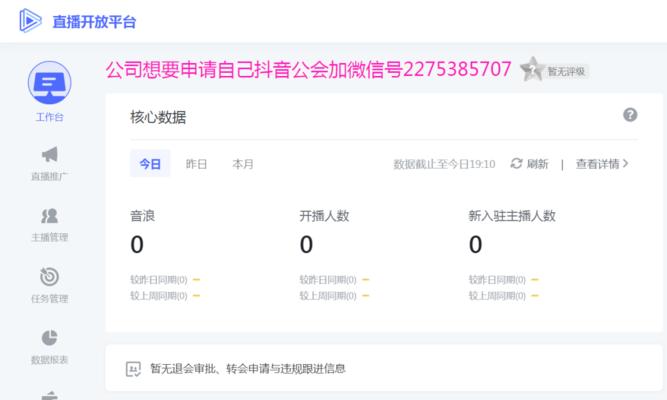Expand the 查看详情 chevron arrow
The width and height of the screenshot is (667, 400).
pyautogui.click(x=625, y=163)
